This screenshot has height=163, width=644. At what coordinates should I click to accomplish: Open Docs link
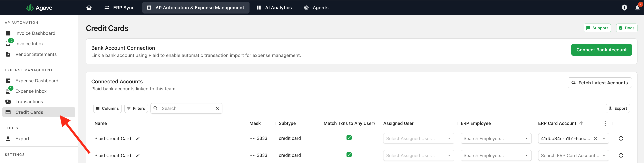click(626, 28)
